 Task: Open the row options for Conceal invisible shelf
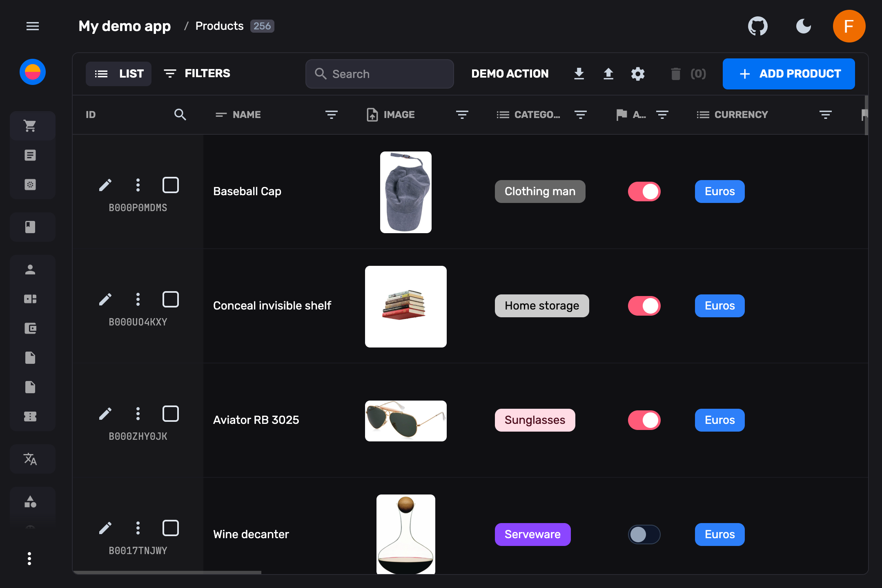[x=138, y=299]
